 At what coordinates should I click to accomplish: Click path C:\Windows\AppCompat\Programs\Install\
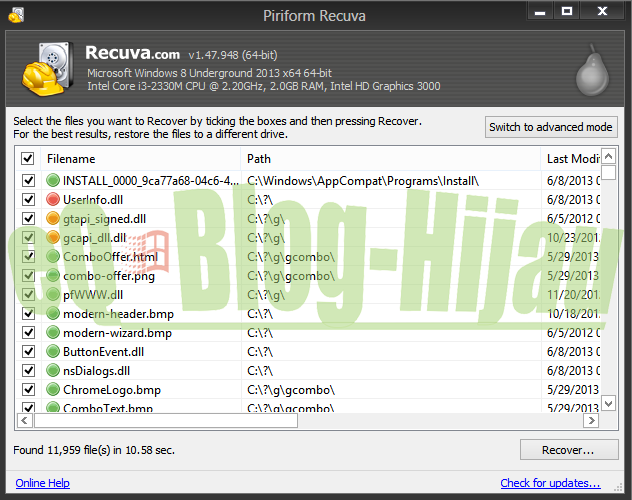(363, 180)
